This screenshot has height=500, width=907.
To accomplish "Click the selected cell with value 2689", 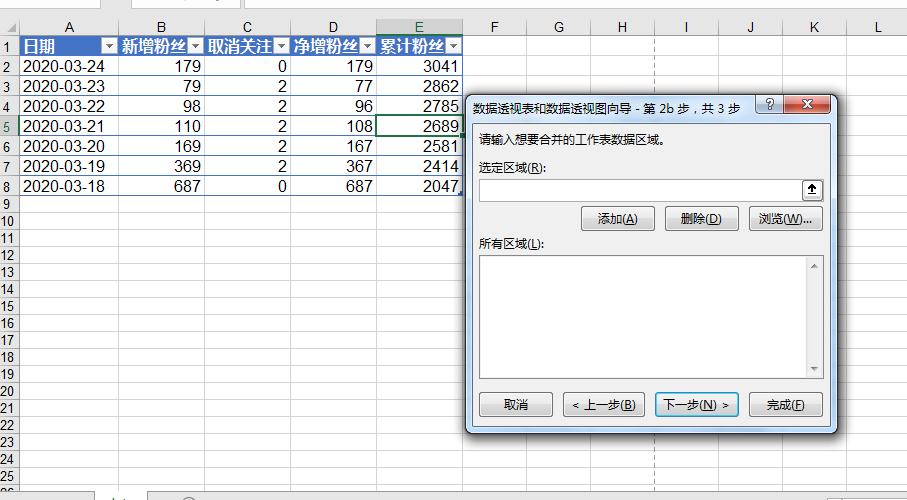I will pos(419,126).
